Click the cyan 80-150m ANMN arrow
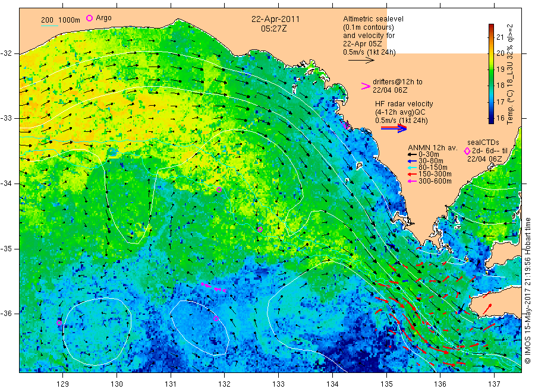The width and height of the screenshot is (535, 392). (413, 167)
